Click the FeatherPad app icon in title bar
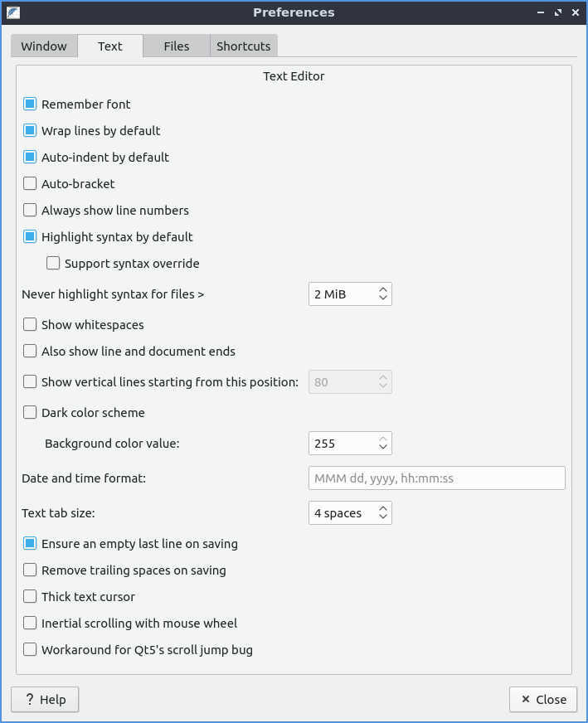Viewport: 588px width, 723px height. pyautogui.click(x=13, y=12)
